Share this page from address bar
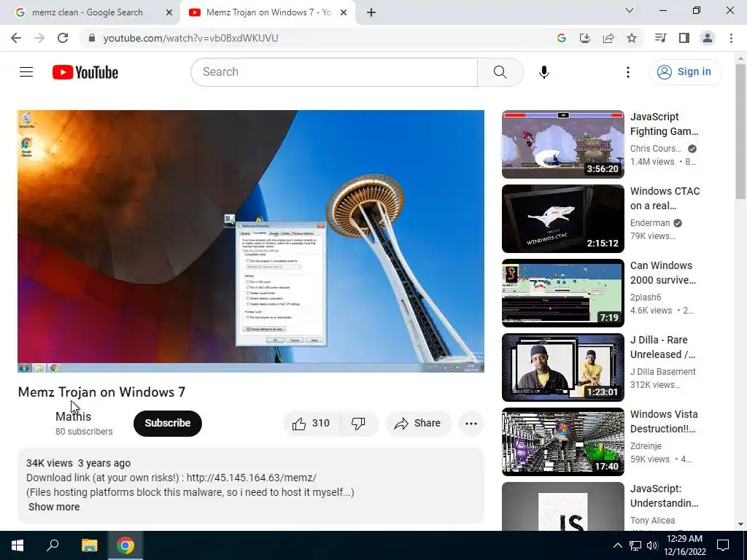The width and height of the screenshot is (747, 560). tap(608, 38)
